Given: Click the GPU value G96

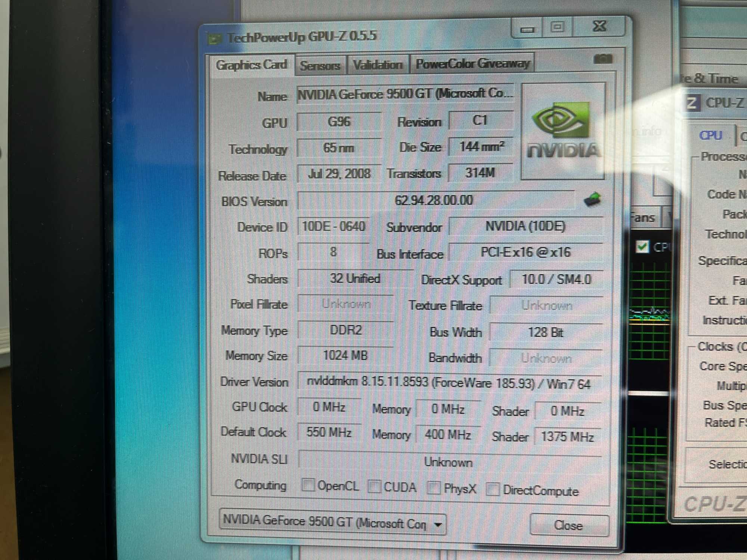Looking at the screenshot, I should [339, 122].
